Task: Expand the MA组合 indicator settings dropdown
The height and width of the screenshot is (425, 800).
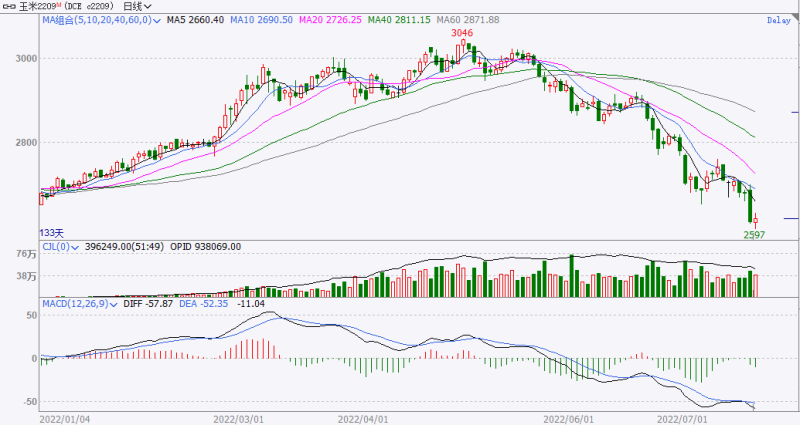Action: (x=158, y=19)
